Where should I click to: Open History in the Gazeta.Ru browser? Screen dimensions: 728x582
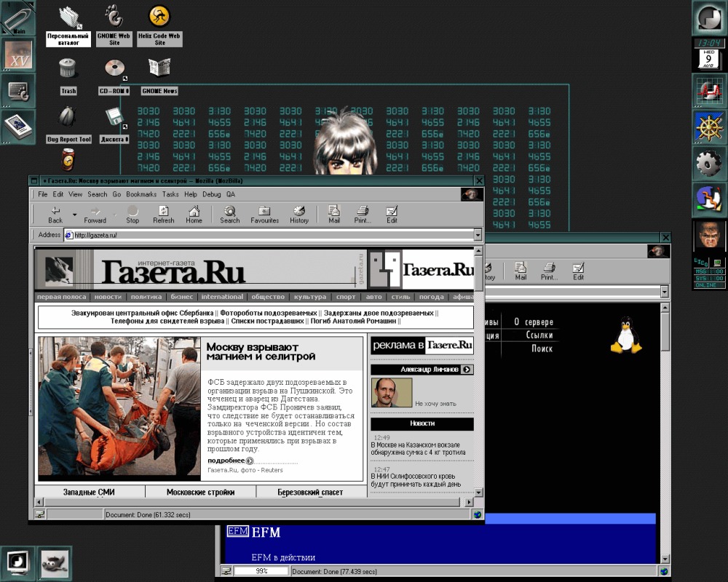tap(299, 215)
